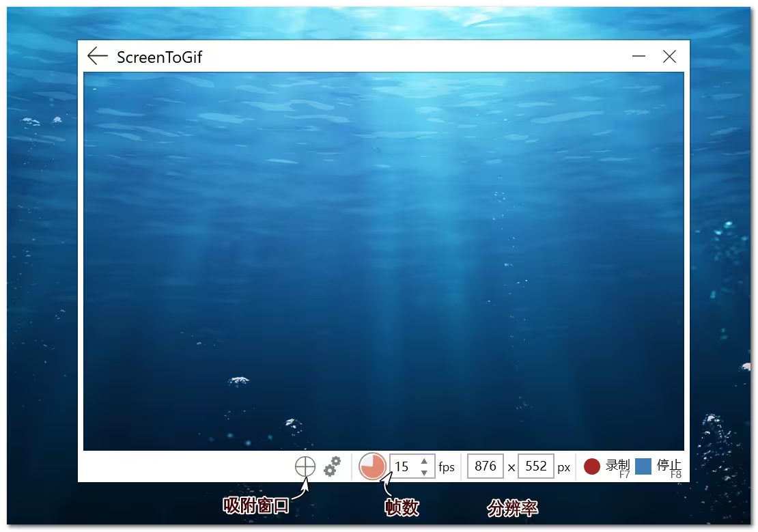Click the fps value field showing 15
Viewport: 758px width, 532px height.
[412, 466]
